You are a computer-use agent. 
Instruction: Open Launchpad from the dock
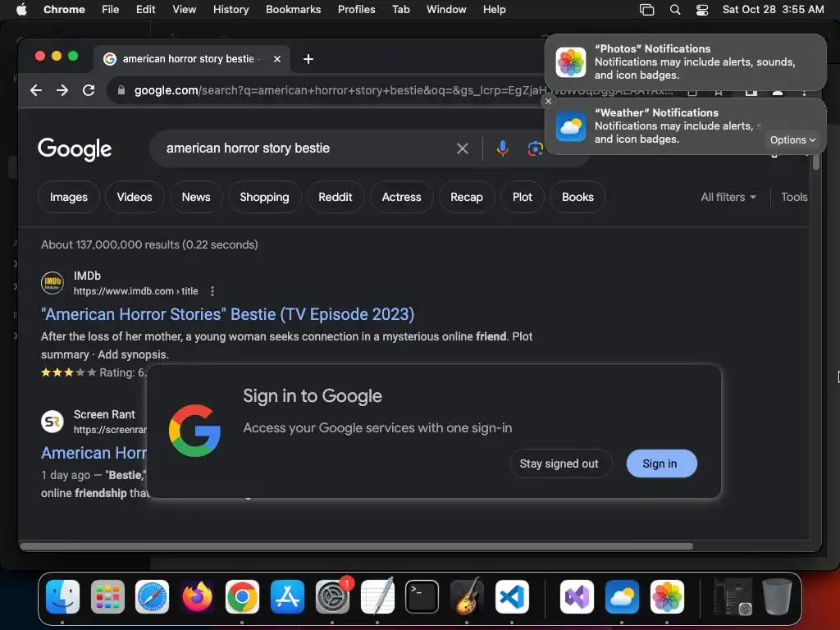(x=107, y=596)
